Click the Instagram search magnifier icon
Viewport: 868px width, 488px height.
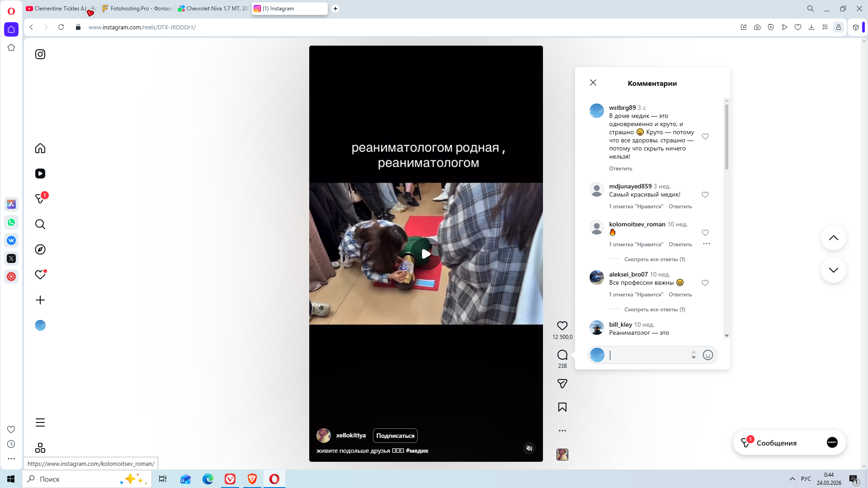[40, 224]
